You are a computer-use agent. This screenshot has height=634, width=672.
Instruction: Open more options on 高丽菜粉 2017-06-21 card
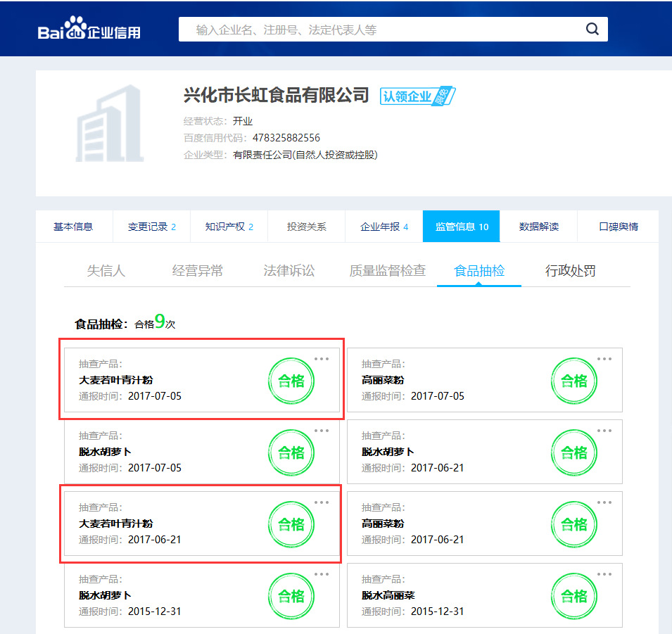pyautogui.click(x=604, y=502)
